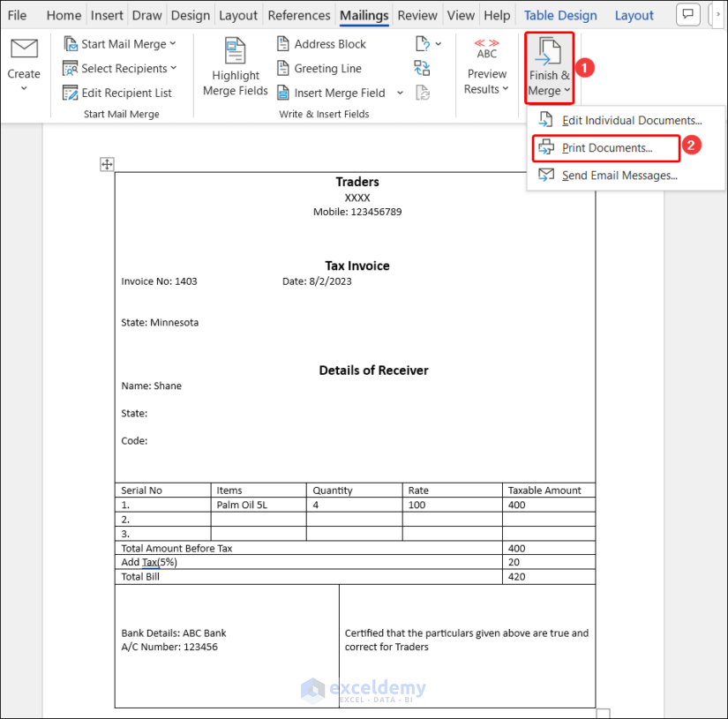Open the Table Design tab
Screen dimensions: 728x719
(x=560, y=15)
